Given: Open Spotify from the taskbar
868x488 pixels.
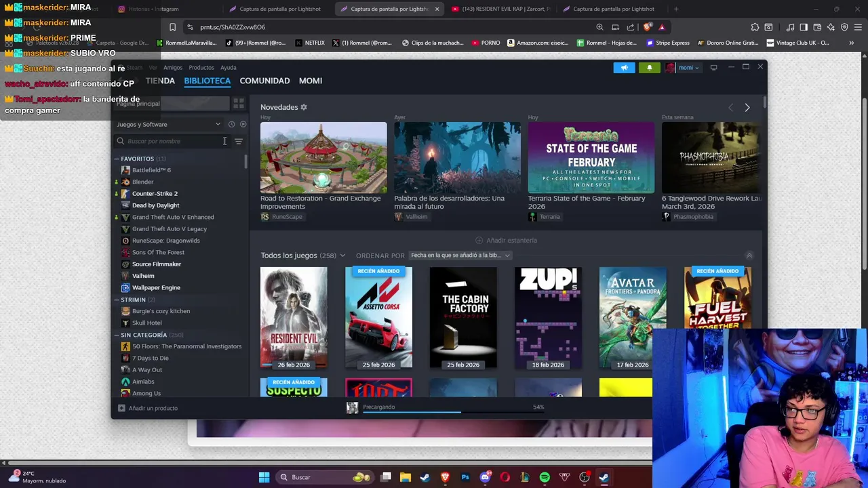Looking at the screenshot, I should [545, 477].
